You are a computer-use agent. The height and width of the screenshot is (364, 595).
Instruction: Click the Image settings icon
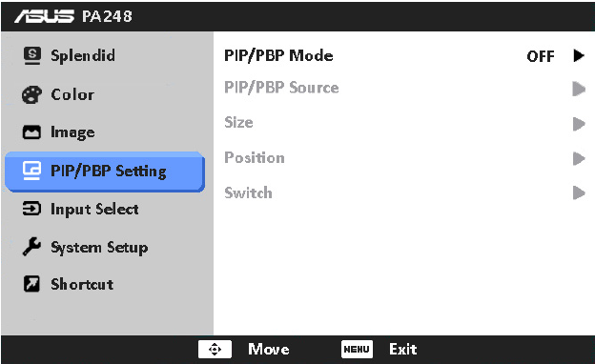(x=31, y=132)
